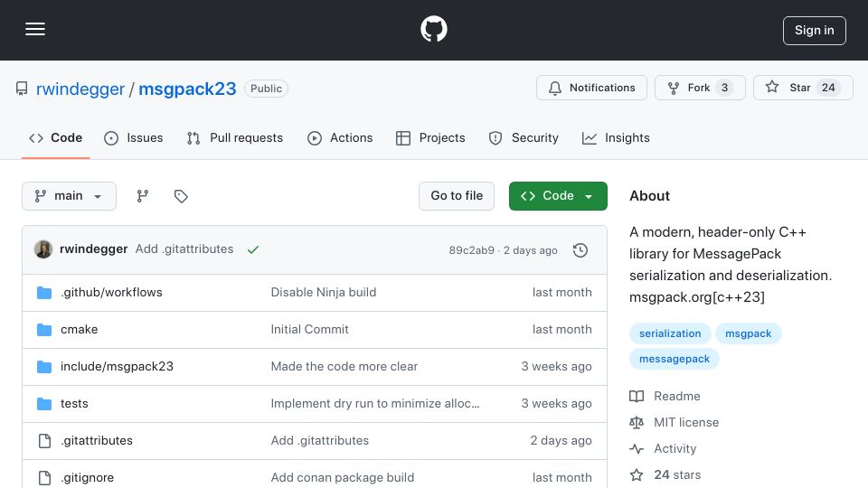Image resolution: width=868 pixels, height=488 pixels.
Task: View branches via branch icon
Action: click(x=143, y=196)
